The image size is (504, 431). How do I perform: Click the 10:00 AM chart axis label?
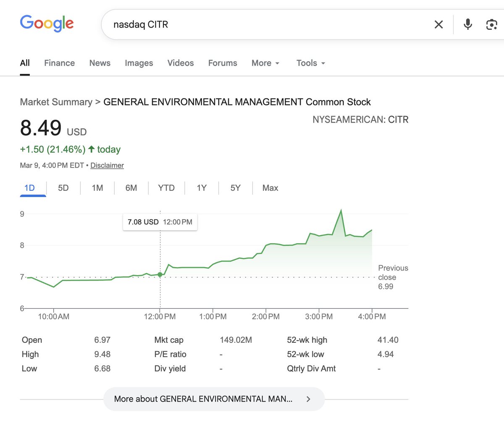coord(54,317)
